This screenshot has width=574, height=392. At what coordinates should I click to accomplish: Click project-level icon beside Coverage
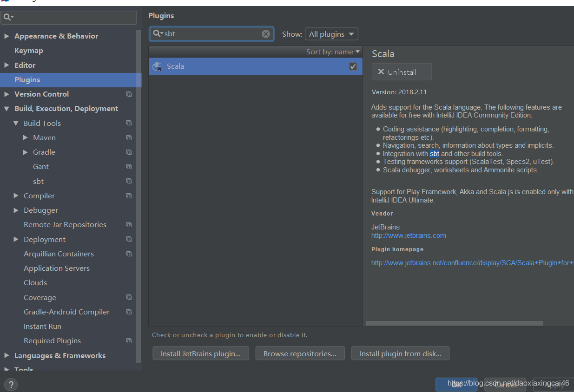pos(129,297)
